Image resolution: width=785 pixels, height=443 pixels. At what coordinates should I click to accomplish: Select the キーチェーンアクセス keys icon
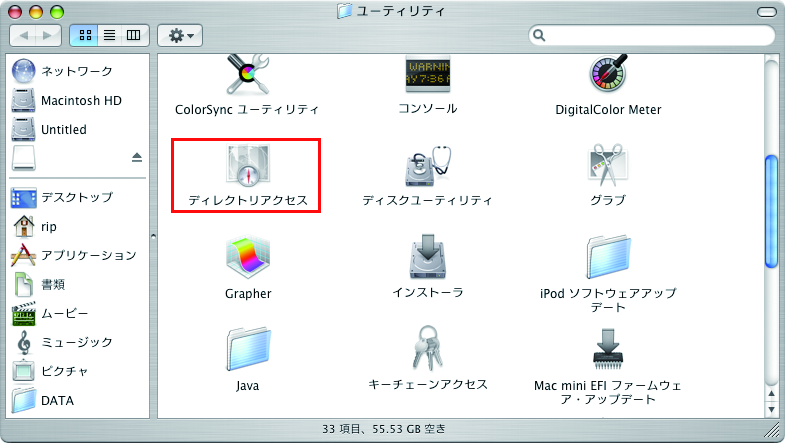[x=428, y=348]
